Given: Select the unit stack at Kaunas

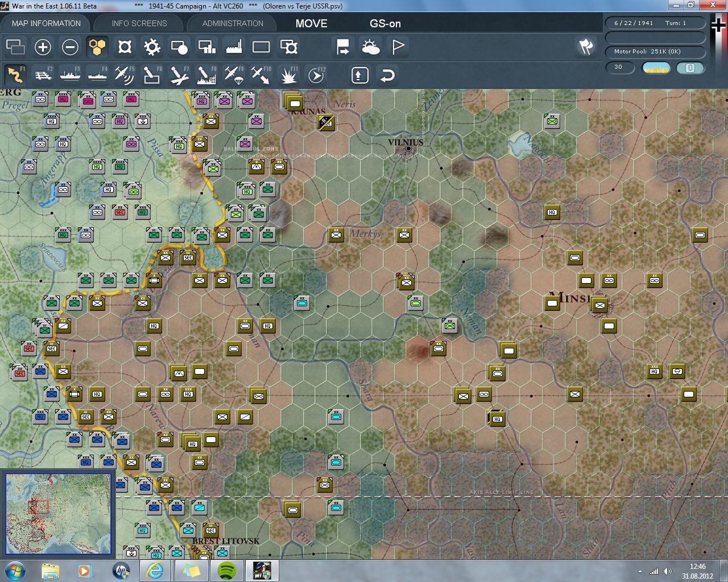Looking at the screenshot, I should pyautogui.click(x=293, y=101).
